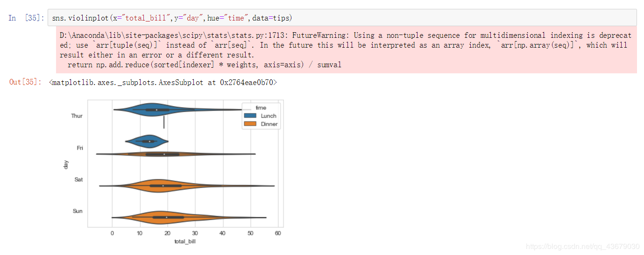The image size is (644, 255).
Task: Click the day y-axis label
Action: coord(66,164)
